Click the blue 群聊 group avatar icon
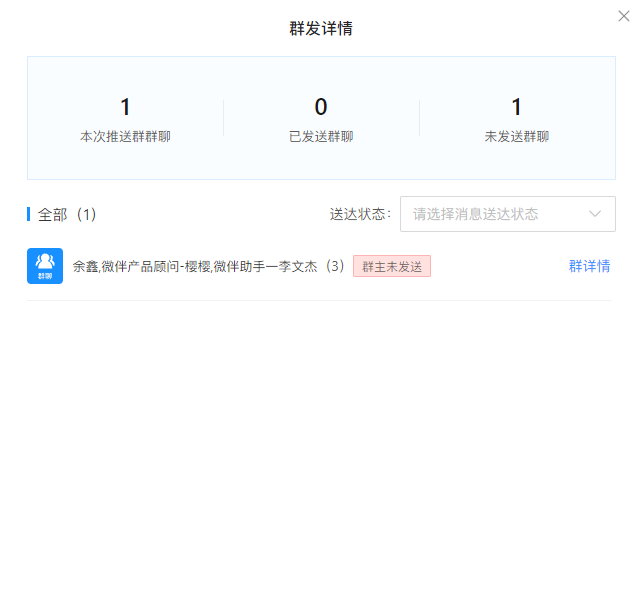This screenshot has width=641, height=591. click(45, 266)
